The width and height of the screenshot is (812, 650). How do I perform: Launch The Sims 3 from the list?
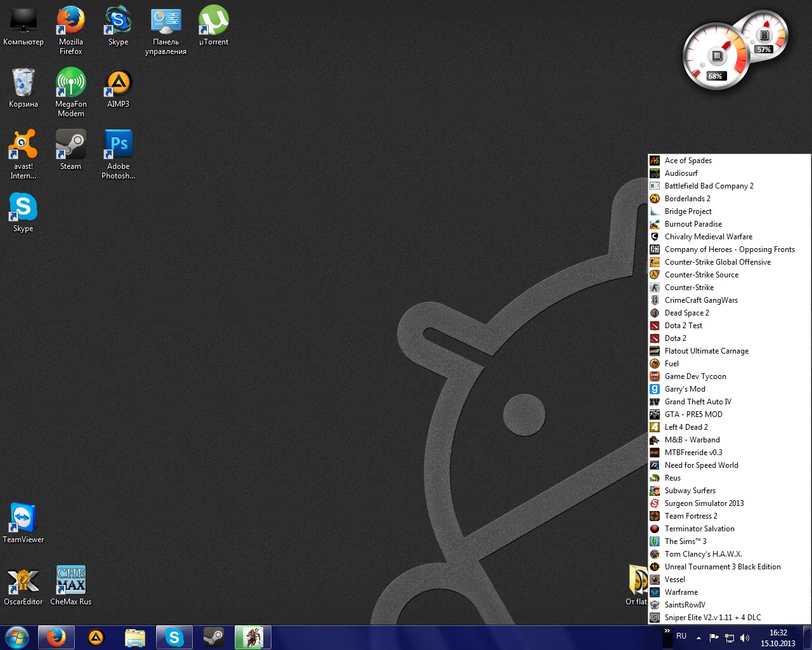(730, 541)
